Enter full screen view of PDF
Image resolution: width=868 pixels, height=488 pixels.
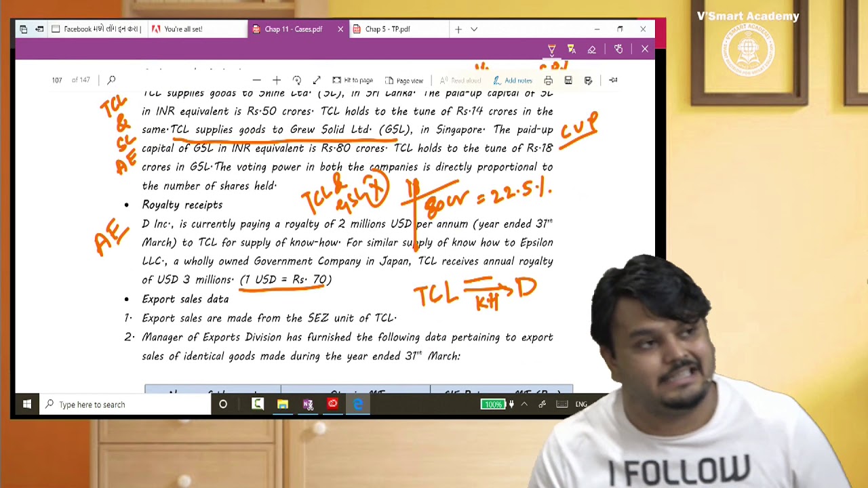(x=317, y=80)
